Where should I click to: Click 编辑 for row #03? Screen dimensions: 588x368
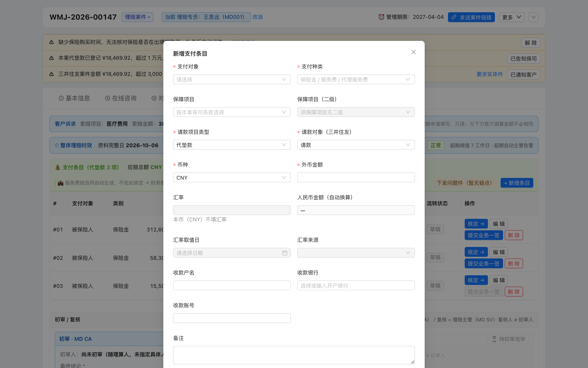(x=499, y=280)
